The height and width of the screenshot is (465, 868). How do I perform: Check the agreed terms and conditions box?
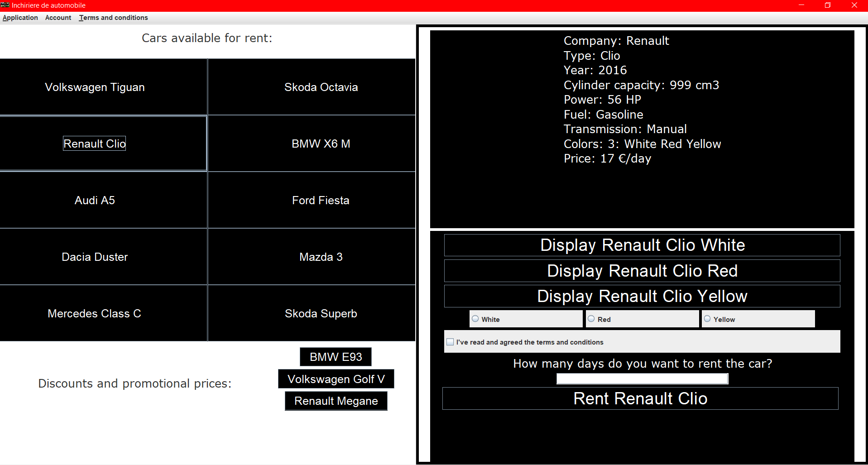(x=450, y=342)
